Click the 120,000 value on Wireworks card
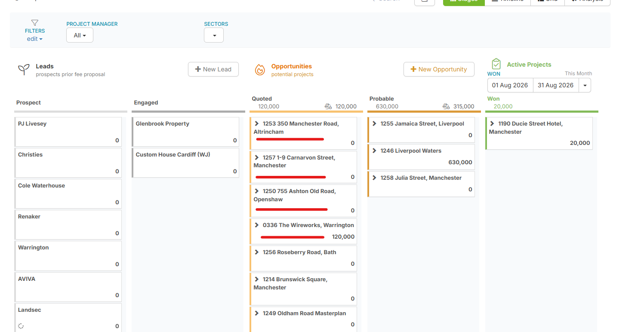The width and height of the screenshot is (644, 332). click(x=343, y=237)
